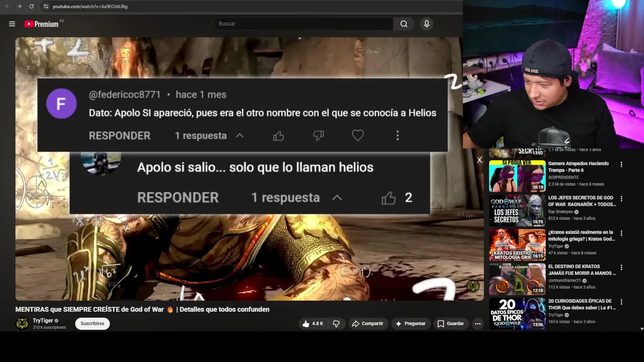Screen dimensions: 644x362
Task: Open SORPRENDENTE channel name
Action: 563,177
